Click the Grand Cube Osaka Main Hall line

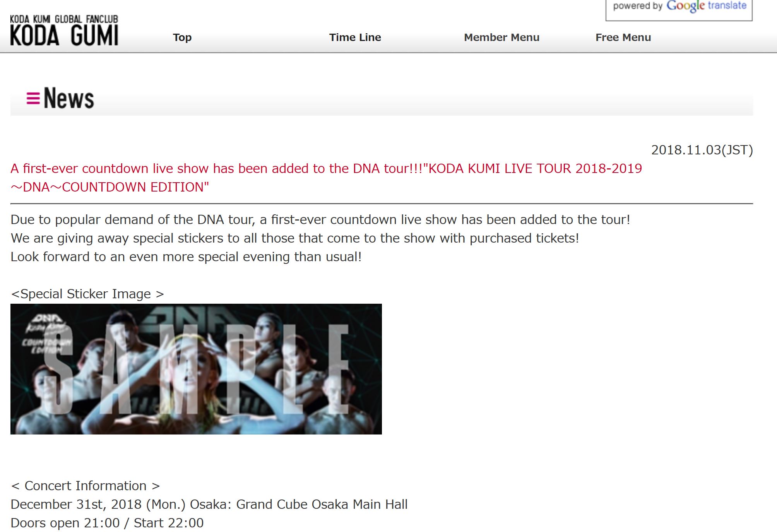pyautogui.click(x=209, y=505)
